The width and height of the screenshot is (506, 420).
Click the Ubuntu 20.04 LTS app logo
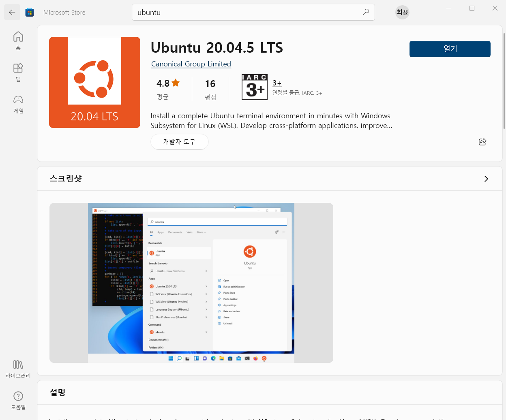click(94, 83)
